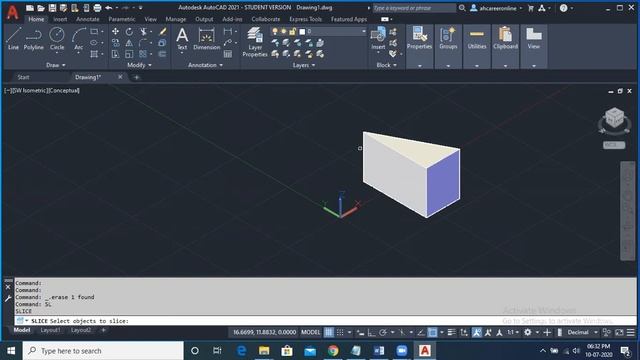This screenshot has width=640, height=360.
Task: Open the Dimension tool
Action: tap(207, 39)
